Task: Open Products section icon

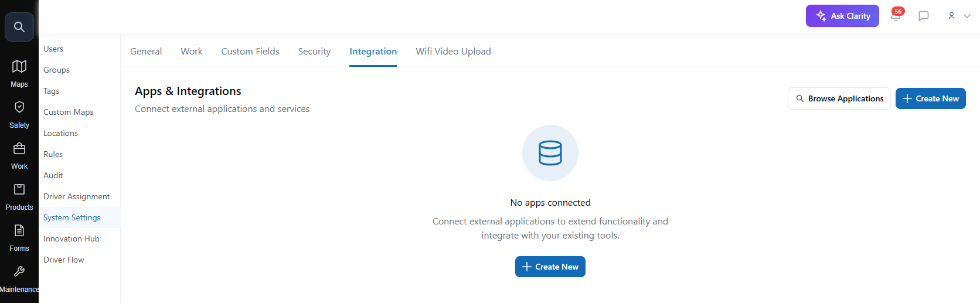Action: point(19,196)
